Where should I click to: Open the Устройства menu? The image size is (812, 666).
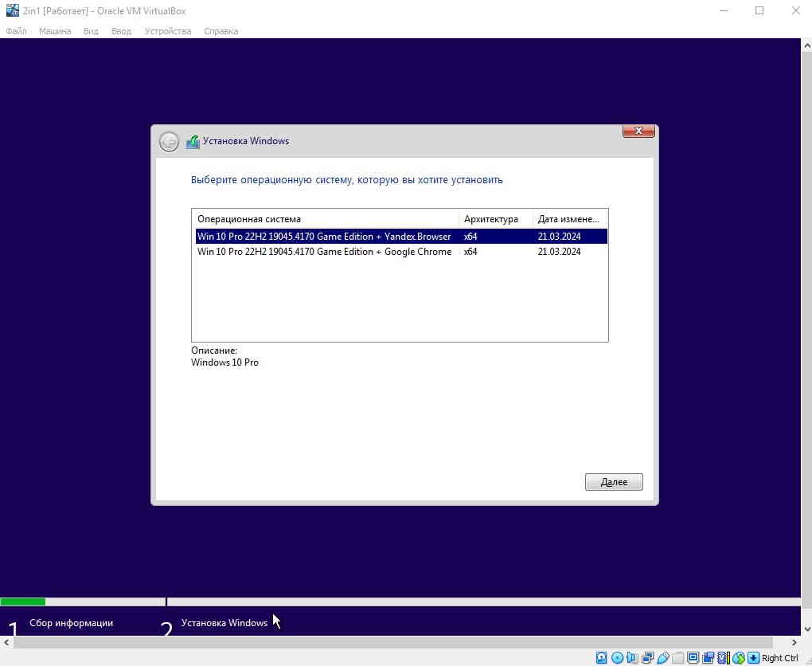(x=168, y=31)
